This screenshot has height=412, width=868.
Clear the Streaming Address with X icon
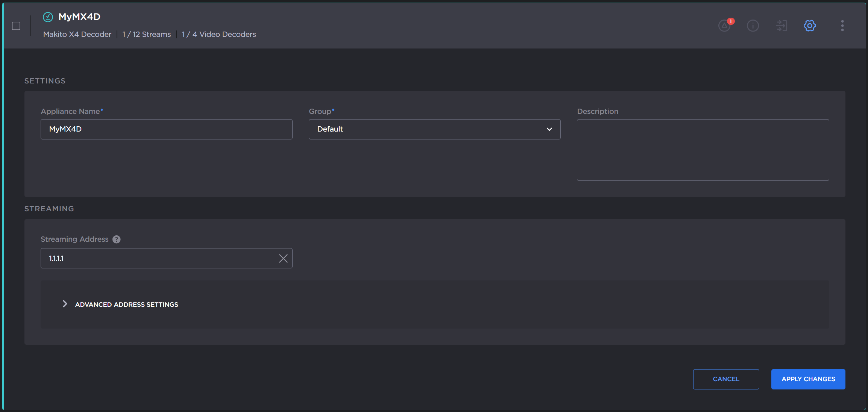(283, 258)
